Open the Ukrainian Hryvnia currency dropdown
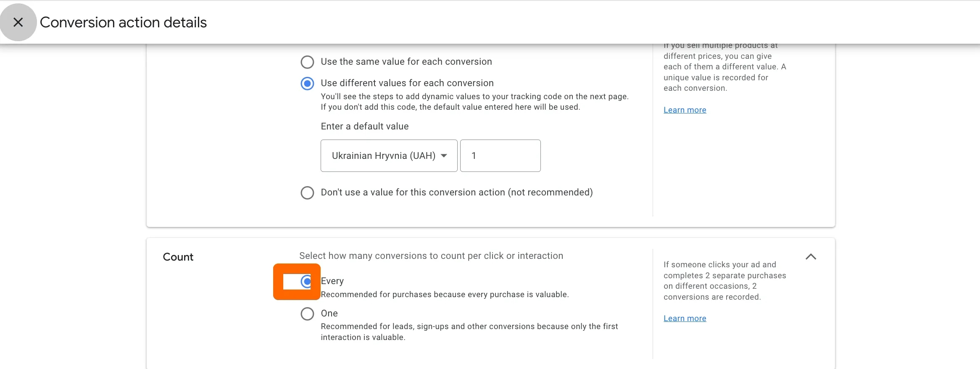This screenshot has width=980, height=369. 389,156
